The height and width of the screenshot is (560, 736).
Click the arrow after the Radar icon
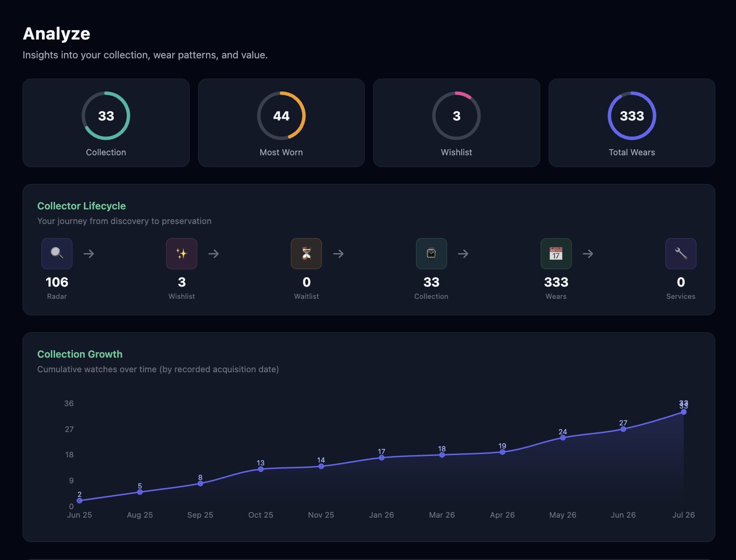(89, 254)
